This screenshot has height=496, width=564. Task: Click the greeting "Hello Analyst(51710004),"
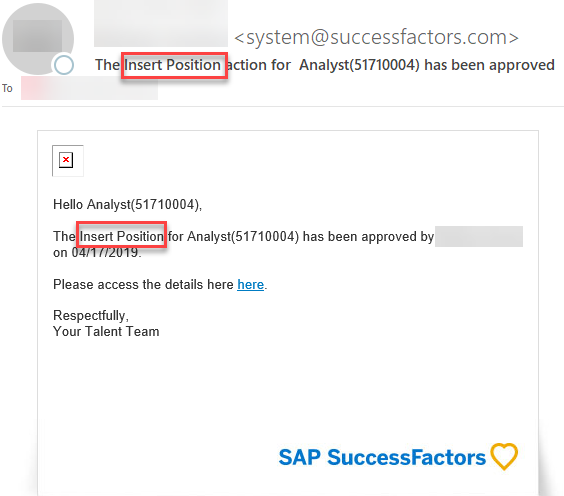tap(127, 204)
